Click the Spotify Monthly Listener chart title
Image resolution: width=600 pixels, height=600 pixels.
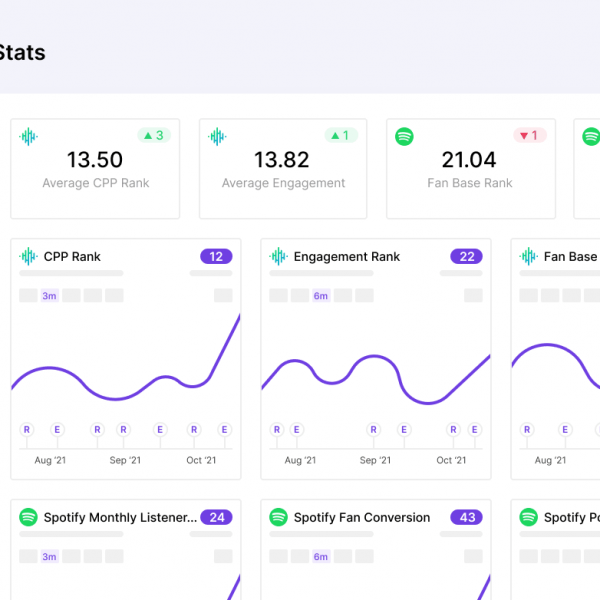120,517
